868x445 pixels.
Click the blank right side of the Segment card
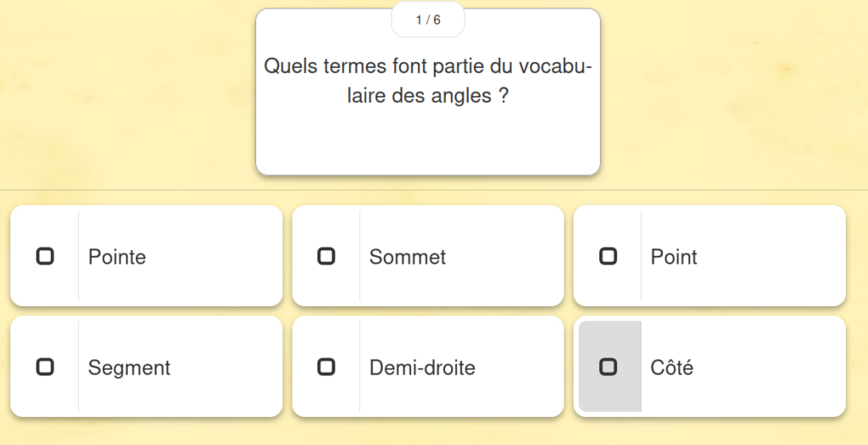tap(229, 367)
